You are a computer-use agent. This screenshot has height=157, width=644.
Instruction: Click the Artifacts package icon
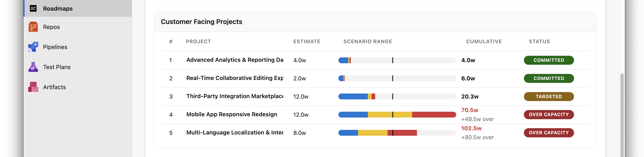(33, 87)
